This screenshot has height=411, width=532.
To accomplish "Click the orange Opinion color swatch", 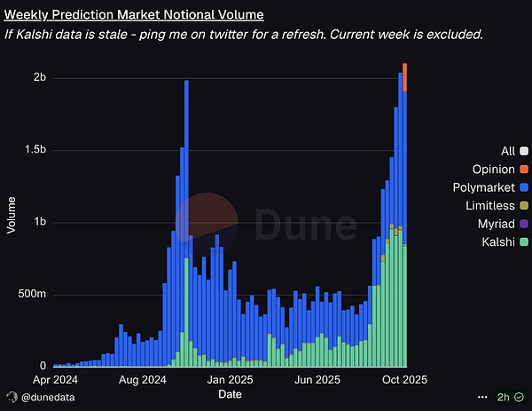I will [524, 169].
